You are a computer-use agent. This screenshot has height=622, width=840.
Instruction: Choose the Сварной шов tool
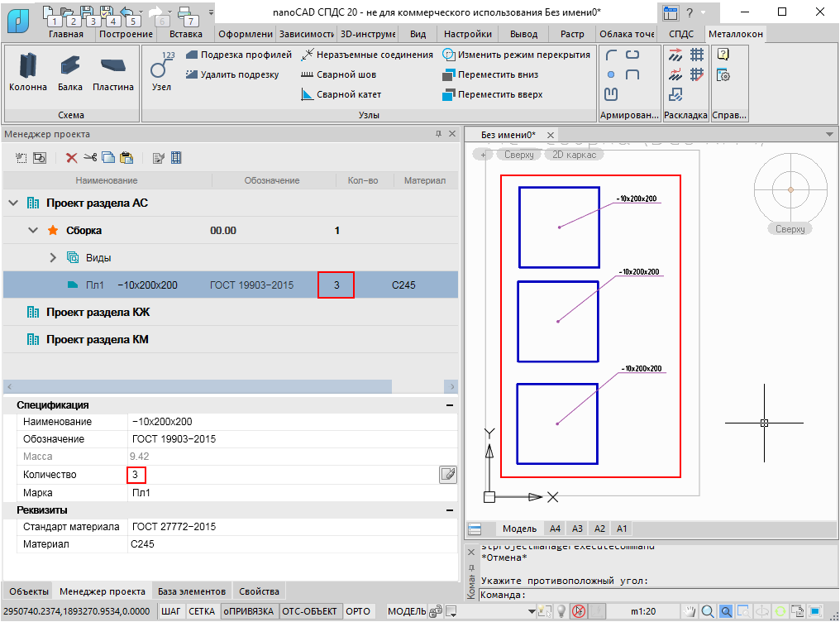coord(339,74)
